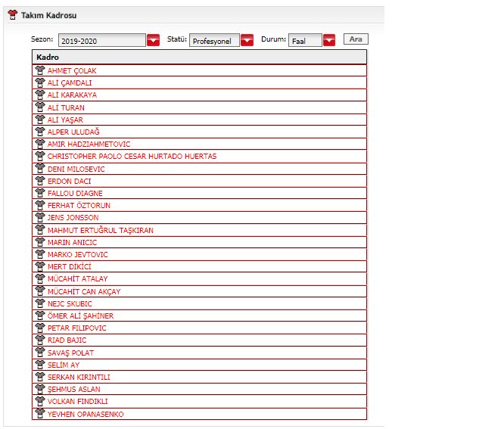Click jersey icon next to ALPER ULUDAĞ

point(40,132)
